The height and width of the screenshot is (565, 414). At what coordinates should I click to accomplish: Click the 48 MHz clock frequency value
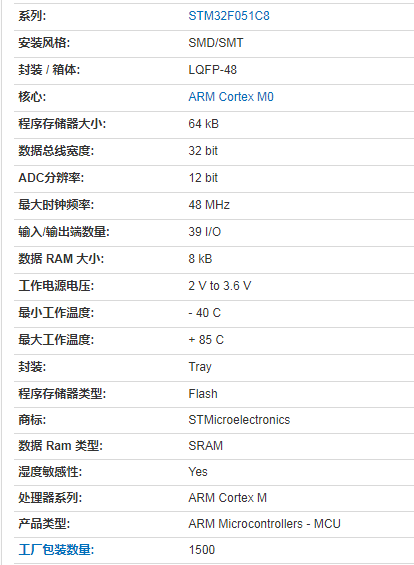[209, 205]
